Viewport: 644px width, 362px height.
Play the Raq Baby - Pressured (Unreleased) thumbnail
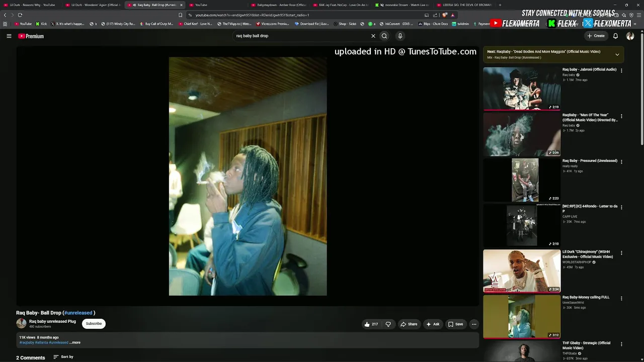pos(522,180)
